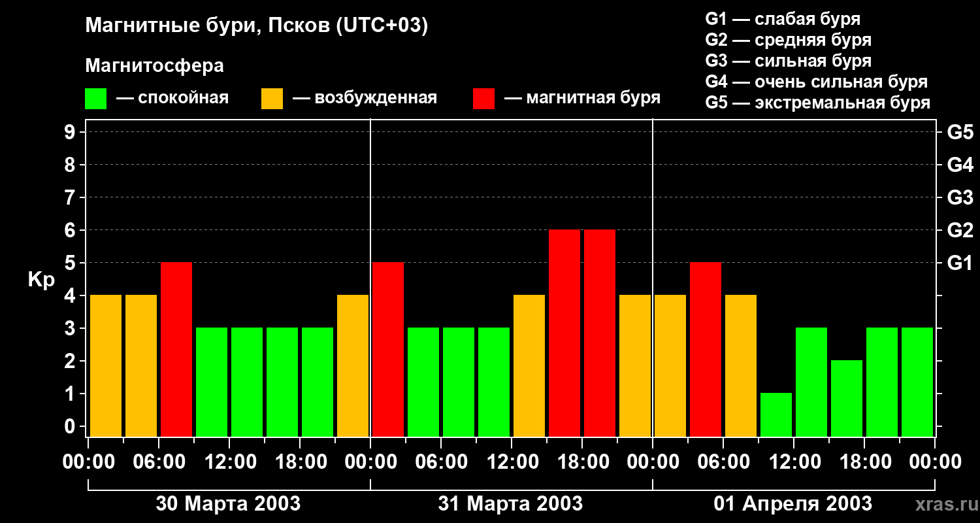Image resolution: width=980 pixels, height=523 pixels.
Task: Click the green Kp 1 bar on 01 Апреля
Action: [776, 415]
